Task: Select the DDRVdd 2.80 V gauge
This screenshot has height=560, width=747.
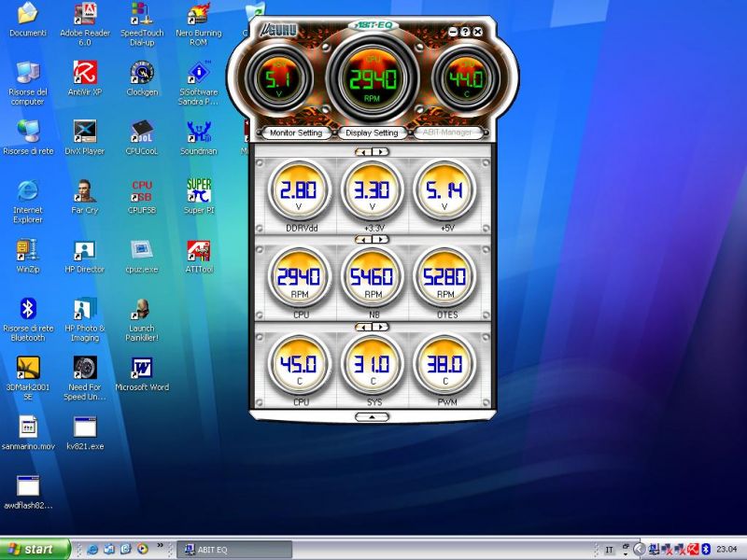Action: click(299, 190)
